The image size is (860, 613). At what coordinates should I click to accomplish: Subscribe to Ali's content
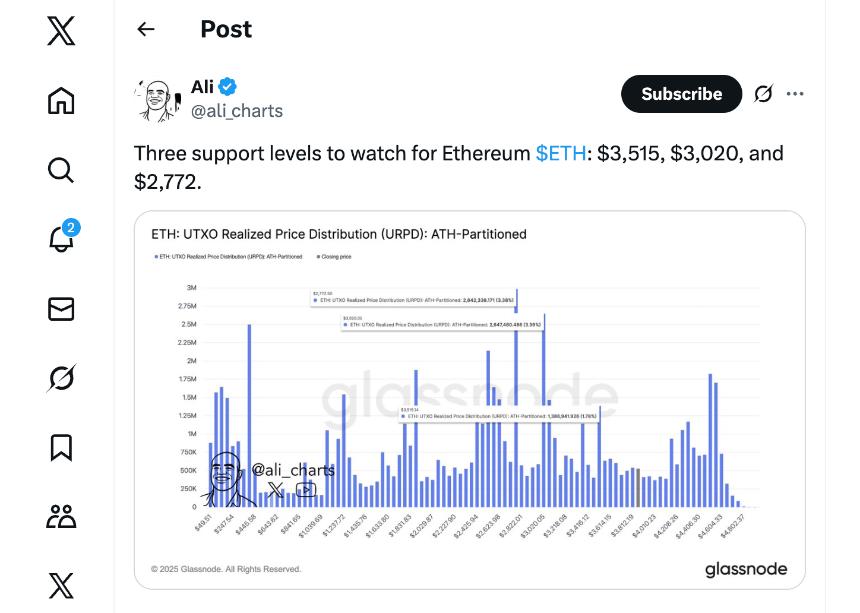pyautogui.click(x=681, y=93)
